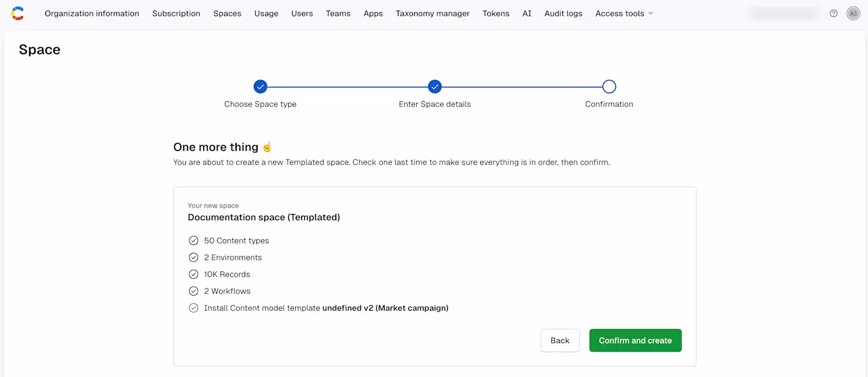868x377 pixels.
Task: Open the AS user avatar menu
Action: point(854,13)
